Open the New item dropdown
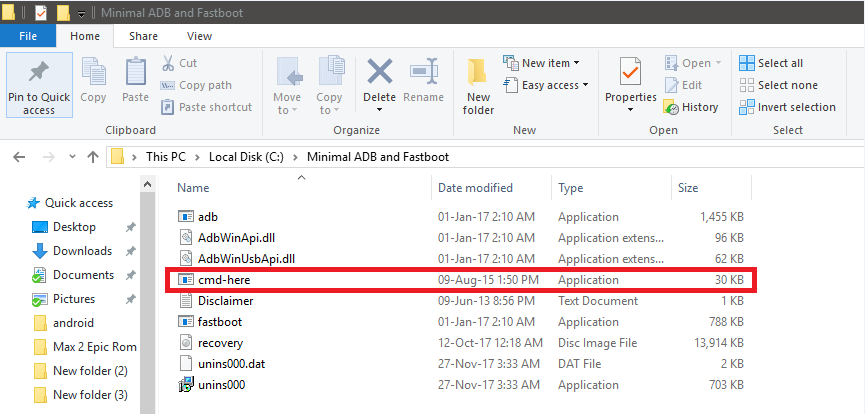865x414 pixels. tap(542, 63)
